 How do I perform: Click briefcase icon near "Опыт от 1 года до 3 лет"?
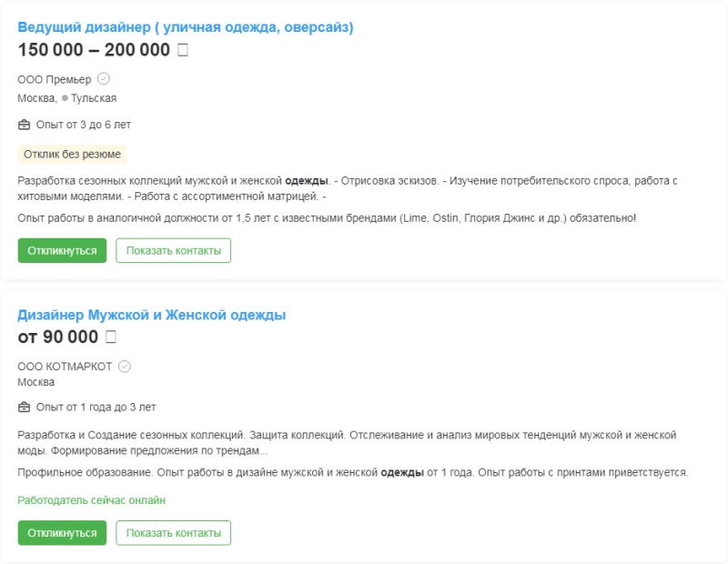tap(25, 407)
